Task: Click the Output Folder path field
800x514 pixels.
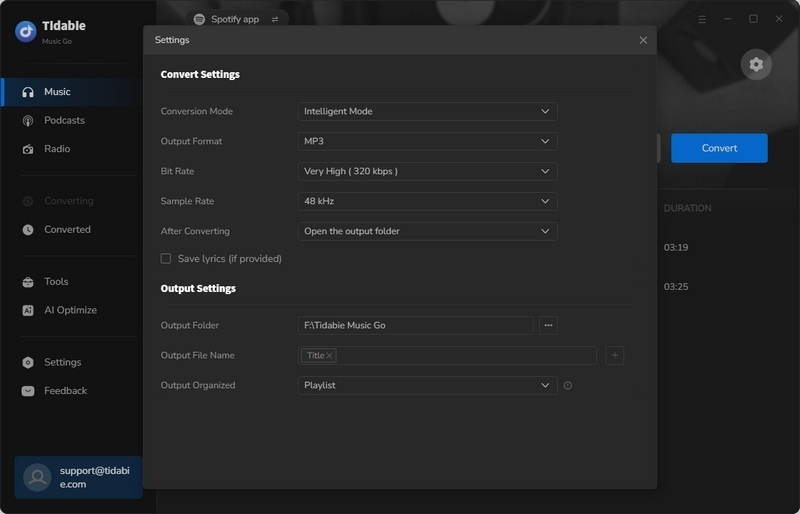Action: tap(415, 325)
